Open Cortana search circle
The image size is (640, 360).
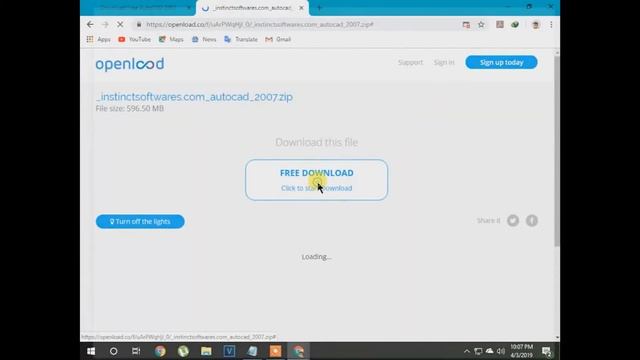[x=113, y=351]
